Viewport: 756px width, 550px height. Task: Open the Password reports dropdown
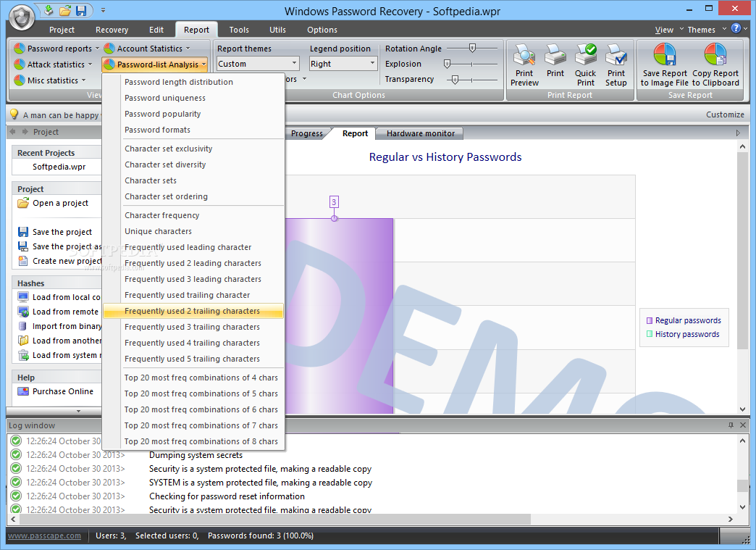pyautogui.click(x=56, y=49)
